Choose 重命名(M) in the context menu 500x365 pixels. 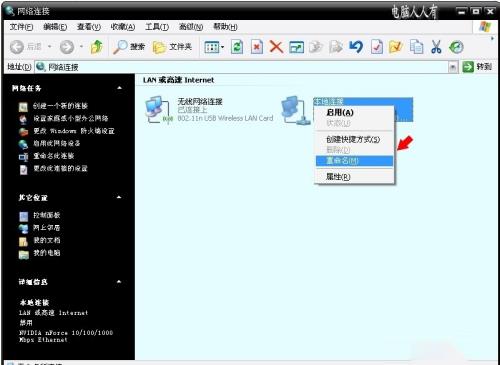(354, 161)
